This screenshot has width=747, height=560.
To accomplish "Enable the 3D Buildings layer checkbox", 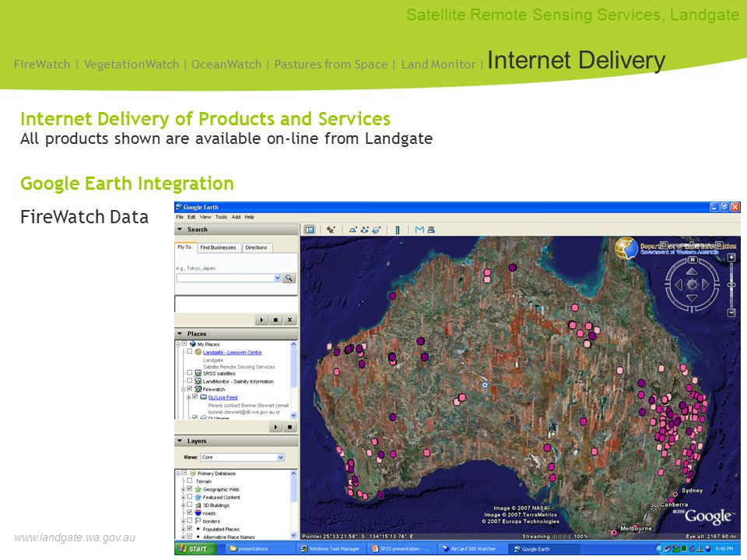I will click(190, 505).
